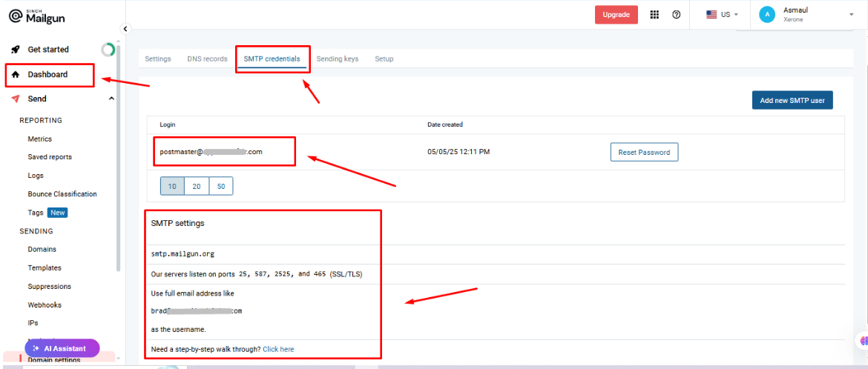
Task: Open the Click here walk-through link
Action: pyautogui.click(x=278, y=349)
